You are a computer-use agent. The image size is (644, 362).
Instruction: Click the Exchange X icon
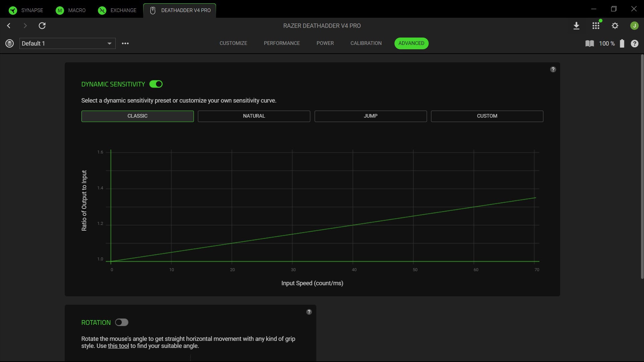coord(102,10)
